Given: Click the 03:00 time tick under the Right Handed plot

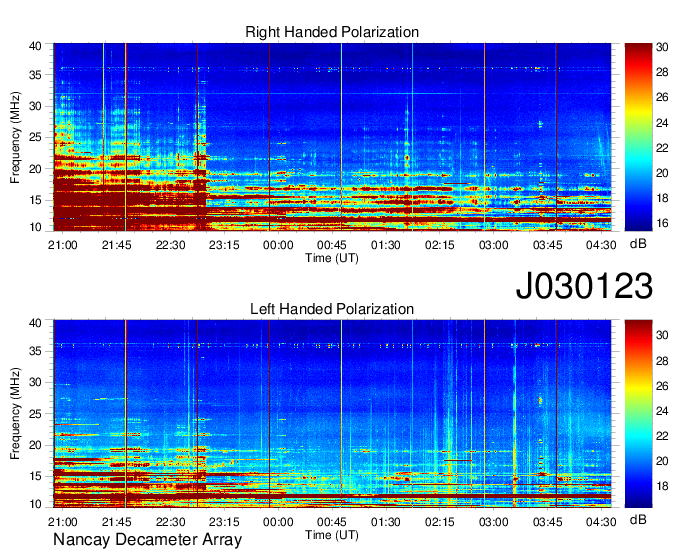Looking at the screenshot, I should 494,245.
